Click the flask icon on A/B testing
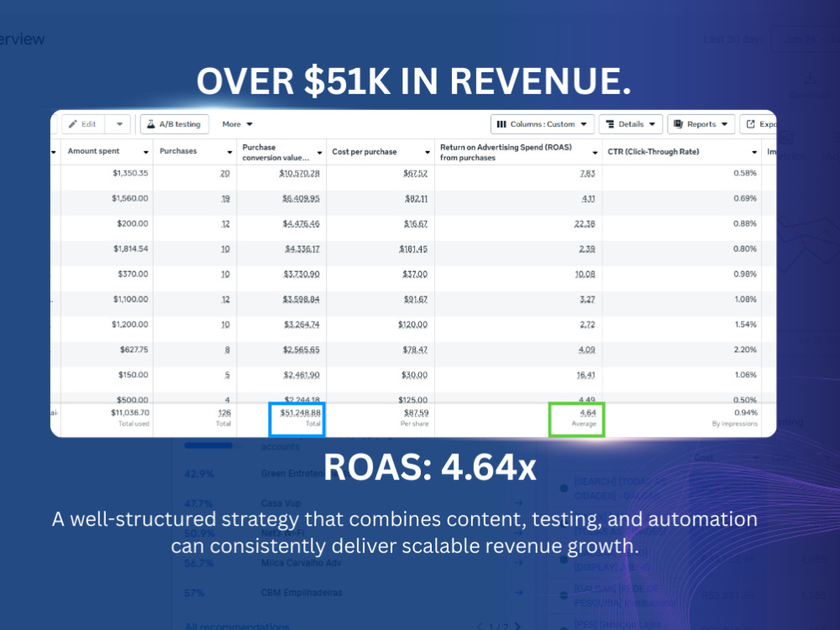840x630 pixels. [x=151, y=124]
